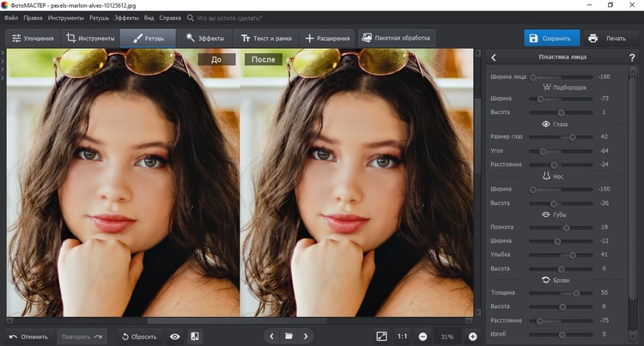Viewport: 644px width, 346px height.
Task: Open the file browser folder icon
Action: click(x=289, y=337)
